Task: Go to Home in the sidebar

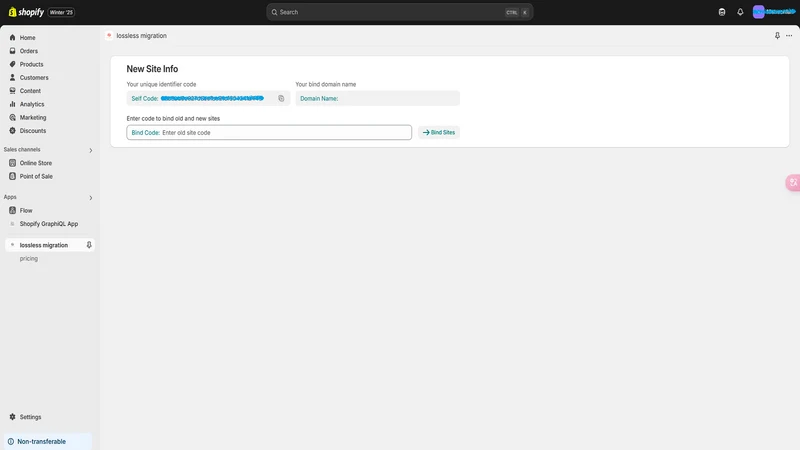Action: tap(28, 38)
